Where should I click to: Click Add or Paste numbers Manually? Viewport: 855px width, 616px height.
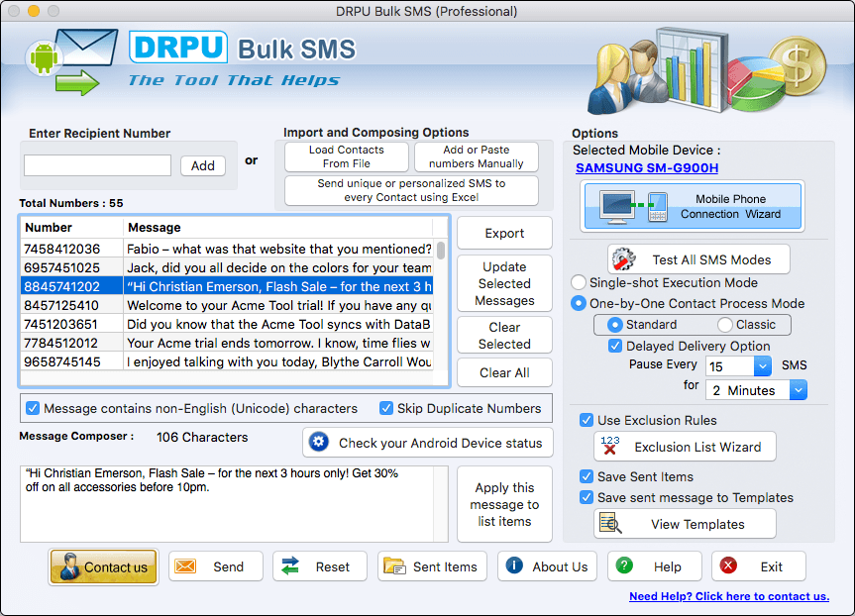[x=476, y=156]
